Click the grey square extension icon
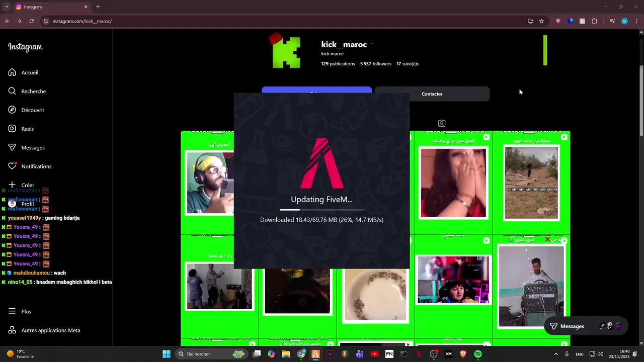Screen dimensions: 644x362 pyautogui.click(x=582, y=21)
